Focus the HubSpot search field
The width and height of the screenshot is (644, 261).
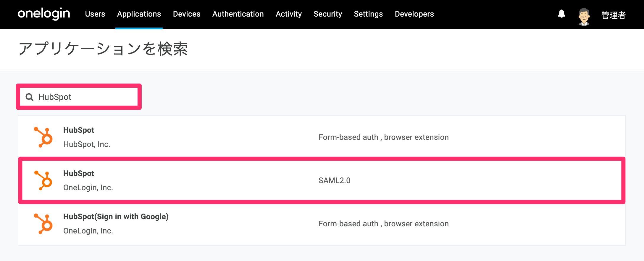[x=79, y=97]
